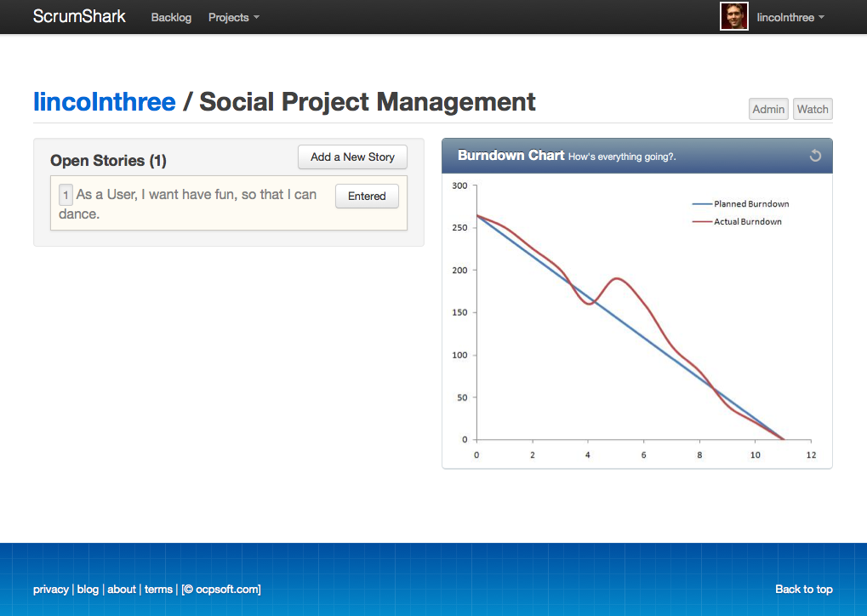
Task: Click Back to top
Action: click(803, 590)
